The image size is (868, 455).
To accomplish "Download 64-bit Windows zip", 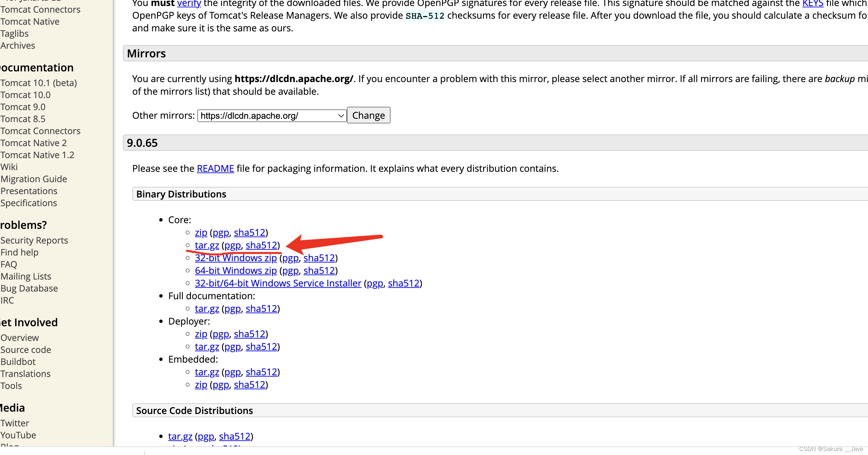I will pos(236,271).
